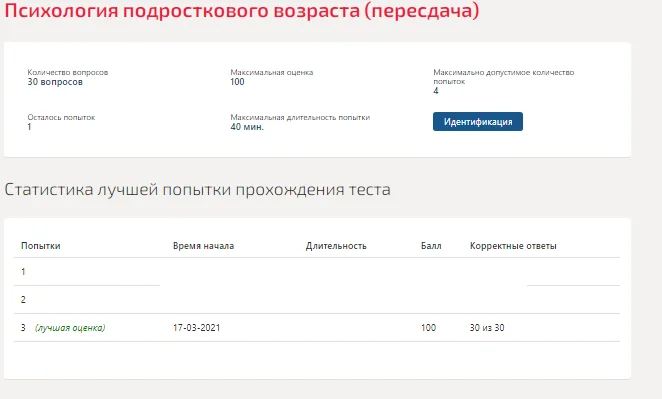
Task: Click the score 100 in attempt three
Action: coord(428,328)
